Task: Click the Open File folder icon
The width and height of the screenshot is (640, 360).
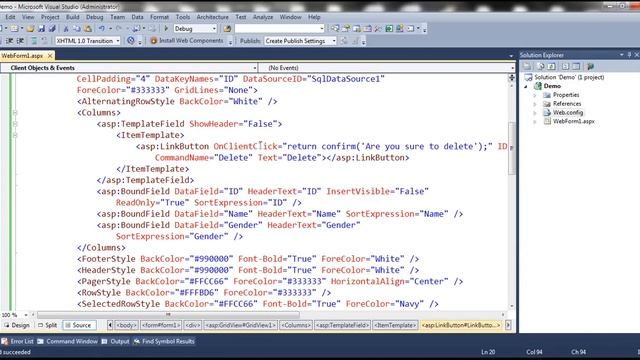Action: [x=30, y=29]
